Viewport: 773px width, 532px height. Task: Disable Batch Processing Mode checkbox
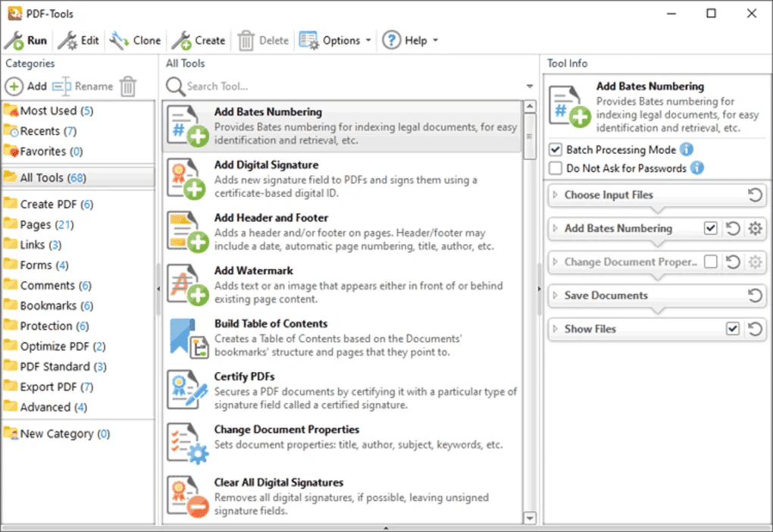(556, 150)
